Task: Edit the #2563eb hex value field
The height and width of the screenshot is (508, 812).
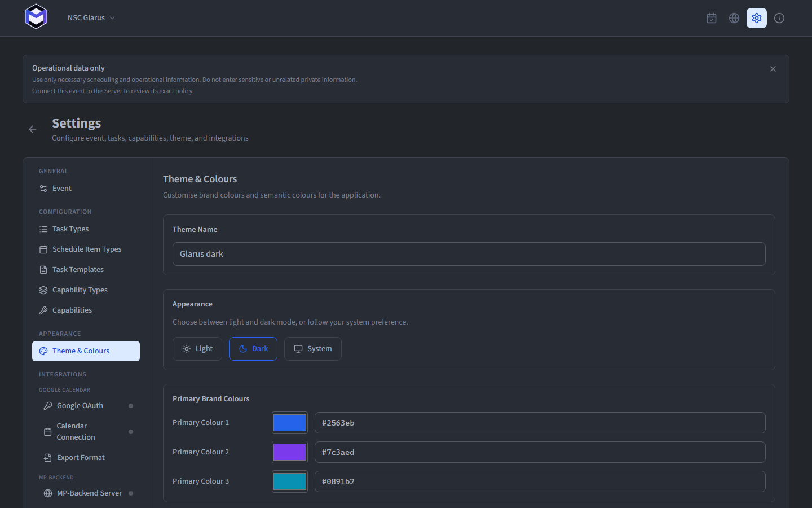Action: point(540,423)
